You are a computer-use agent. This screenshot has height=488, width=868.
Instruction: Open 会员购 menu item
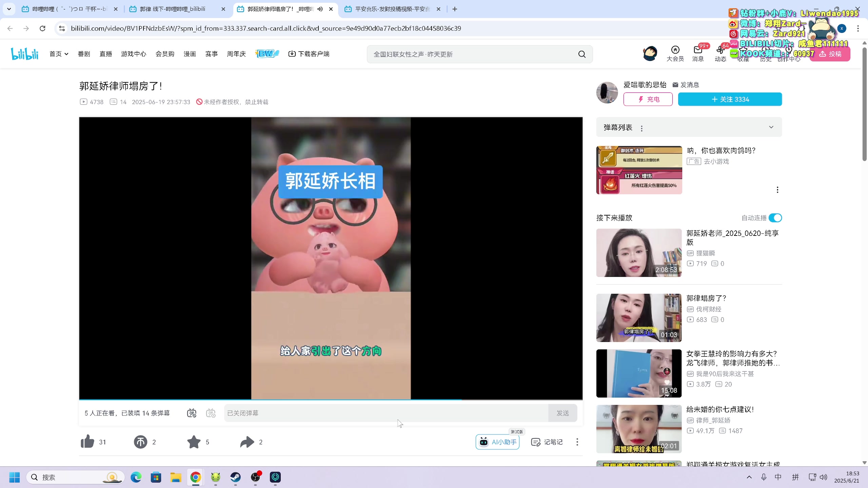click(165, 54)
